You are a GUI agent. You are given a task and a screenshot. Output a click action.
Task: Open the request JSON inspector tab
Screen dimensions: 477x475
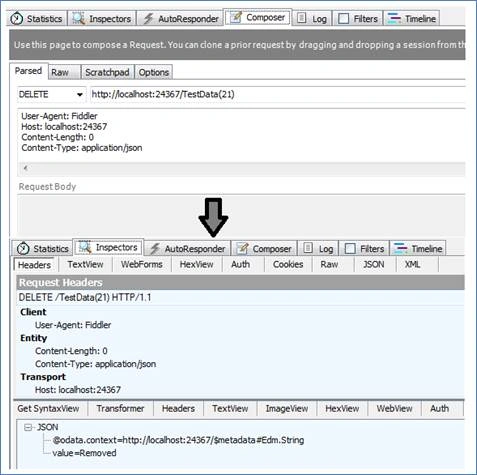[x=374, y=264]
